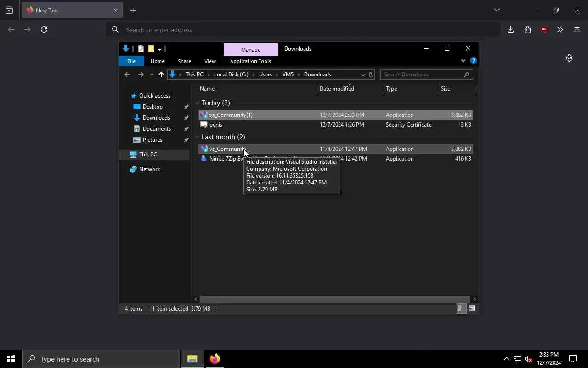Sort by the Size column

point(456,89)
